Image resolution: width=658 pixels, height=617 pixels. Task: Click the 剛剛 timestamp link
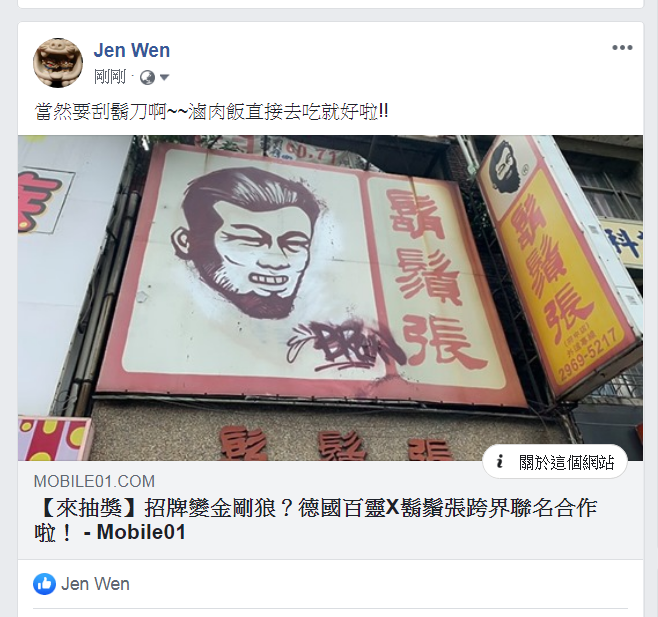coord(110,77)
